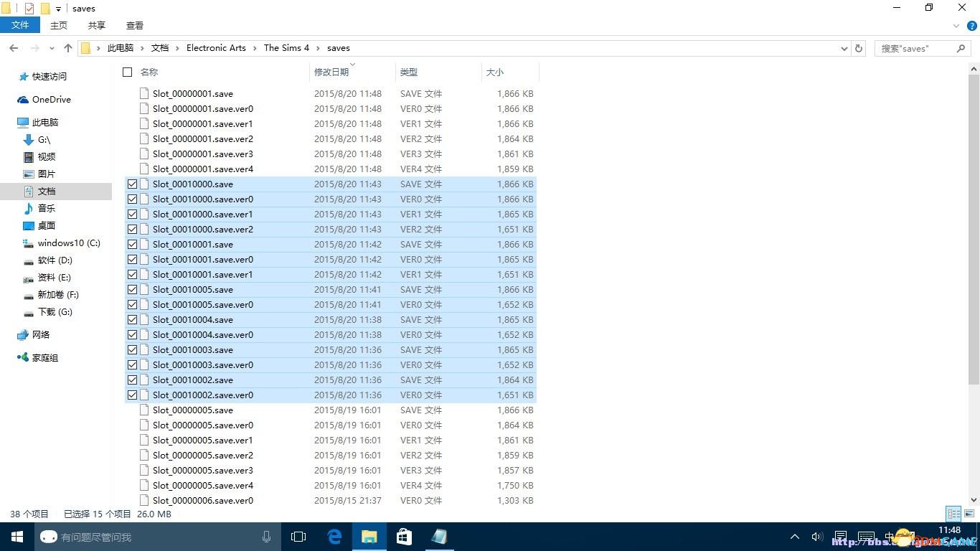
Task: Uncheck Slot_00010001.save checkbox
Action: click(x=132, y=245)
